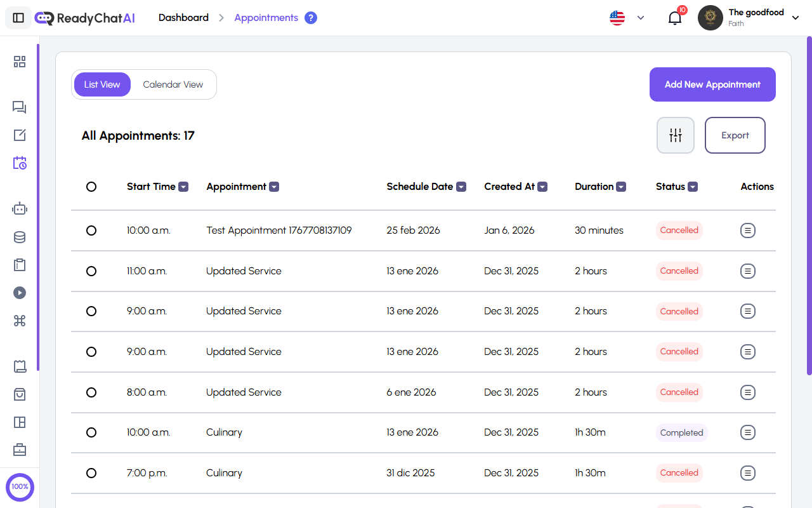Open the Appointments breadcrumb link

pyautogui.click(x=266, y=17)
